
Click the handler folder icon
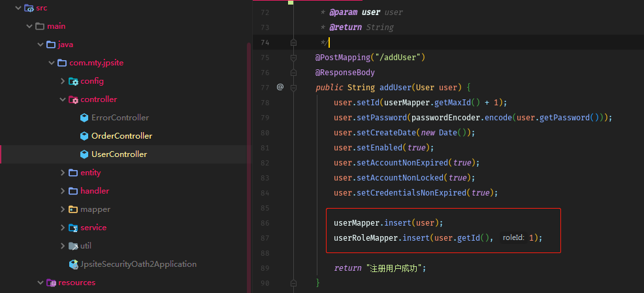click(x=73, y=191)
